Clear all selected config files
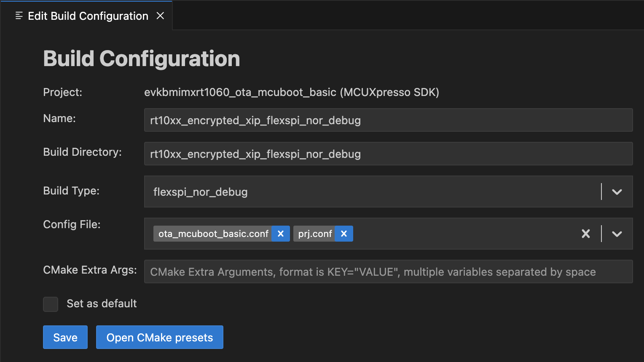 point(586,234)
